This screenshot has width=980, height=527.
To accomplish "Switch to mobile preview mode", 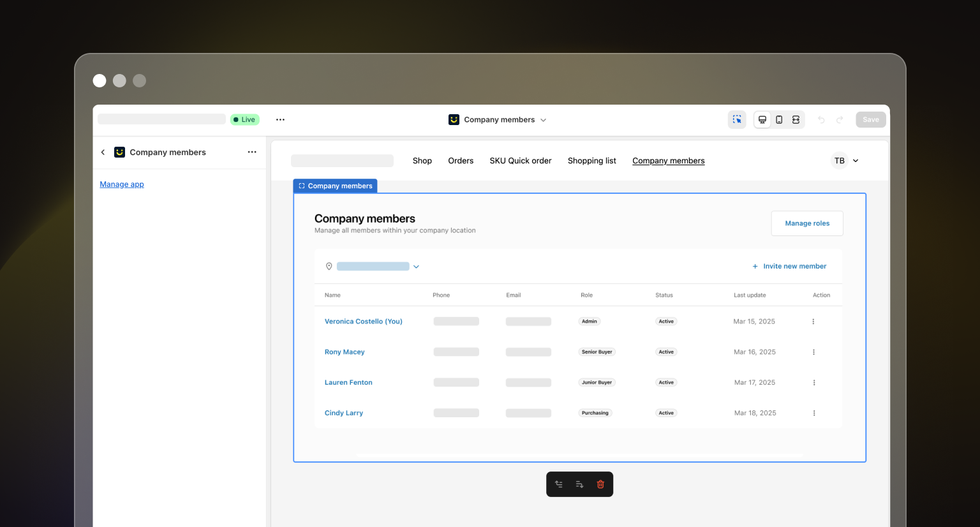I will (779, 120).
